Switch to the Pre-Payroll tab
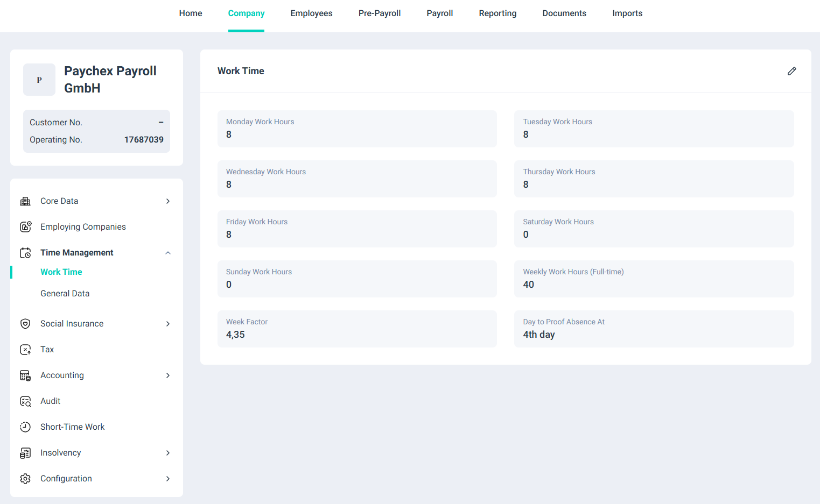The width and height of the screenshot is (820, 504). (x=380, y=13)
